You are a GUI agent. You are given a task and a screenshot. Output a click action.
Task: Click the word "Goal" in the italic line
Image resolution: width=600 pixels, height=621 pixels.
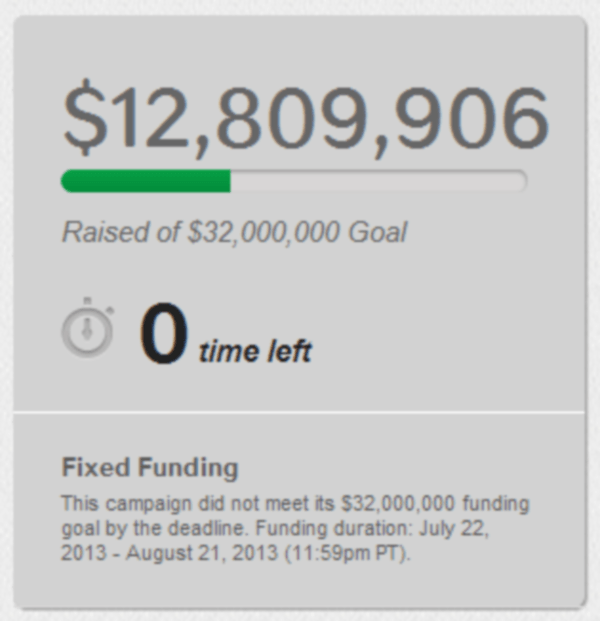pos(377,233)
